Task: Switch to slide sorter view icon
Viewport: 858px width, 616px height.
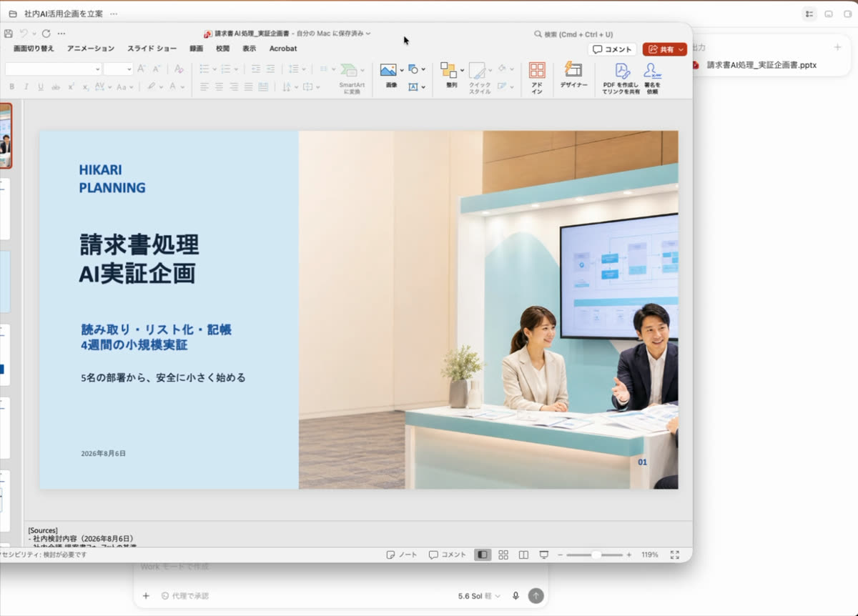Action: pyautogui.click(x=503, y=555)
